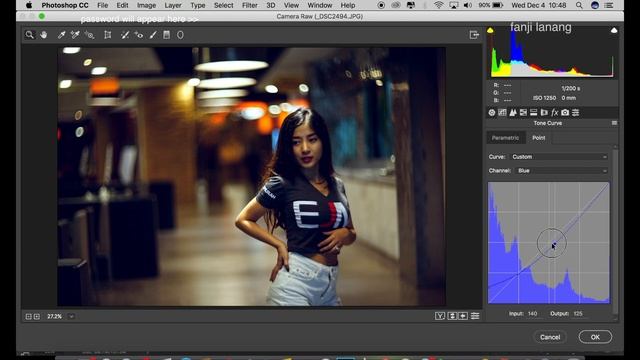Open the Camera Calibration panel

click(x=565, y=112)
